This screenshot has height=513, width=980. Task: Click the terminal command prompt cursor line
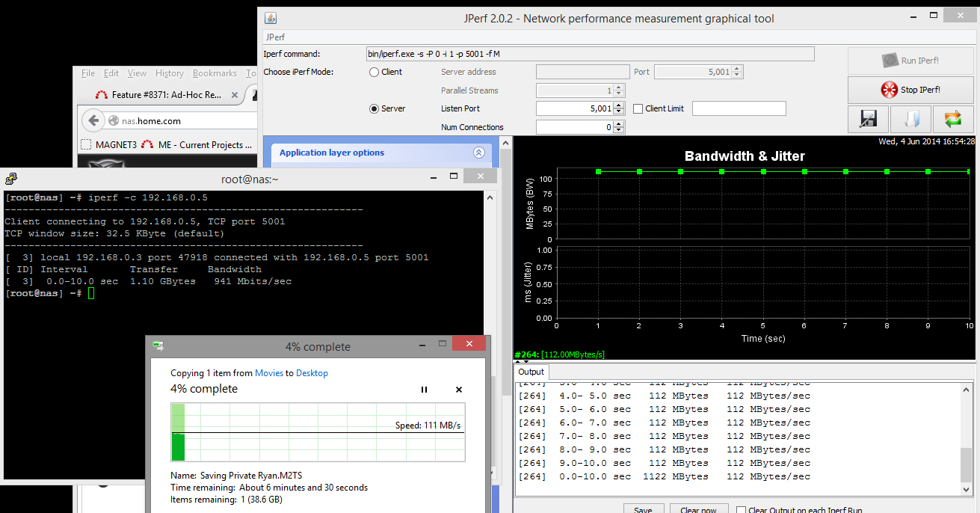click(x=48, y=293)
